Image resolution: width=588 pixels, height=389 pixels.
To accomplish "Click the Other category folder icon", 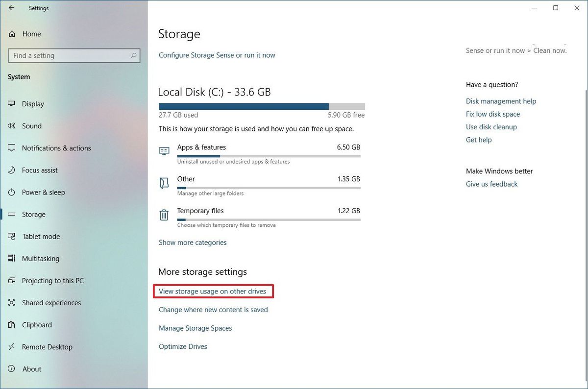I will click(164, 182).
